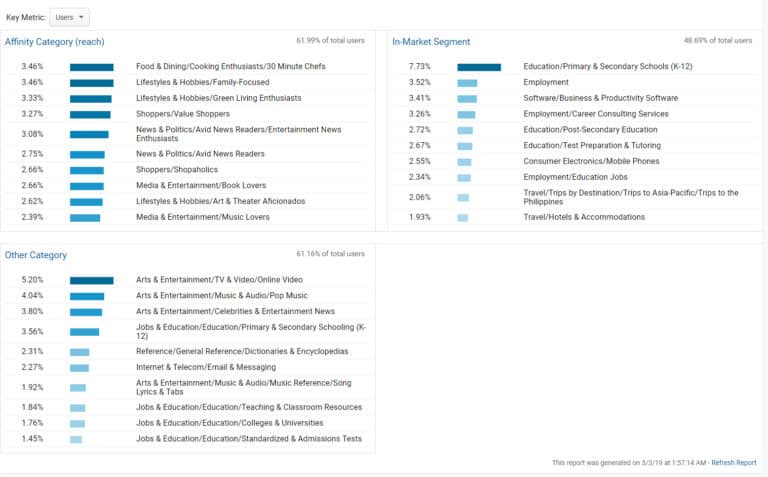Open the Other Category report
Screen dimensions: 768x477
point(36,255)
